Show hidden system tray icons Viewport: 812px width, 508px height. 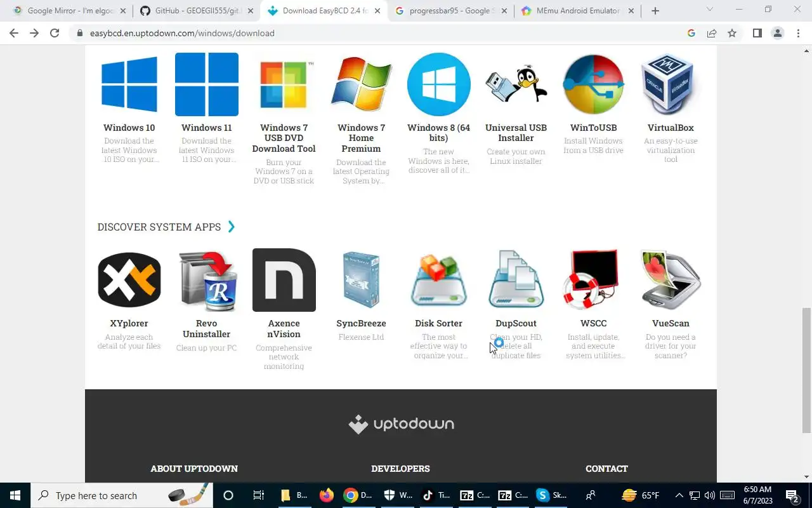(679, 495)
